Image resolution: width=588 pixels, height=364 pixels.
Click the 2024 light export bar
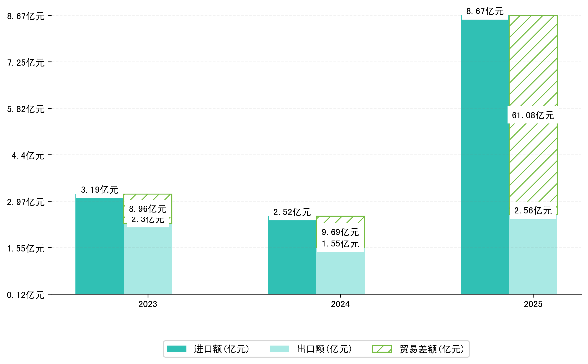click(x=340, y=273)
